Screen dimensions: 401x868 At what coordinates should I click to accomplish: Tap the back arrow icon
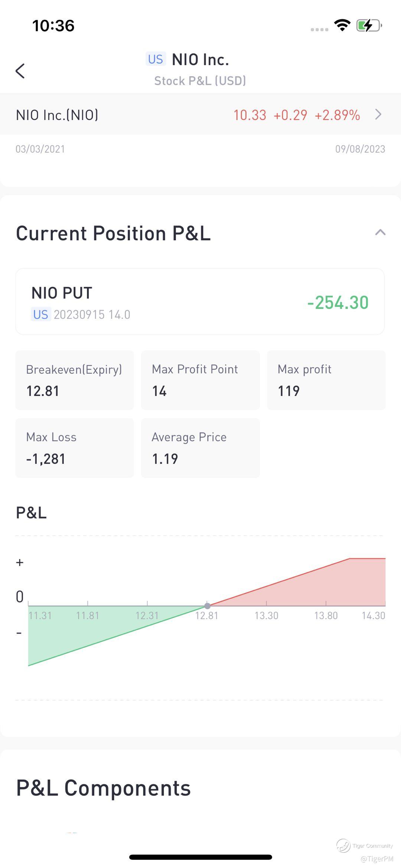(x=20, y=71)
